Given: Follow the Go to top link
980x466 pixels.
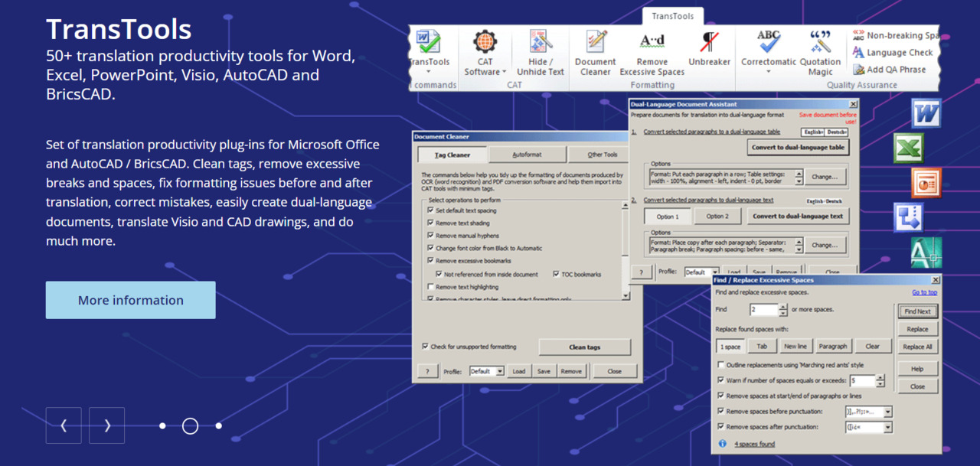Looking at the screenshot, I should (x=924, y=292).
